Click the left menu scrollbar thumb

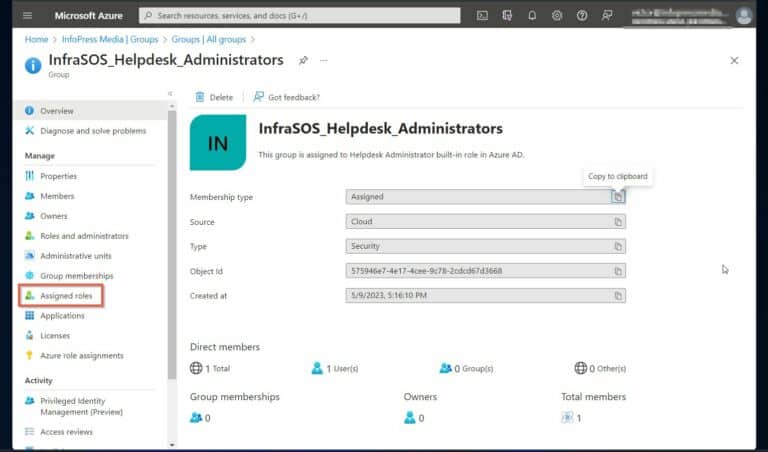click(x=172, y=245)
